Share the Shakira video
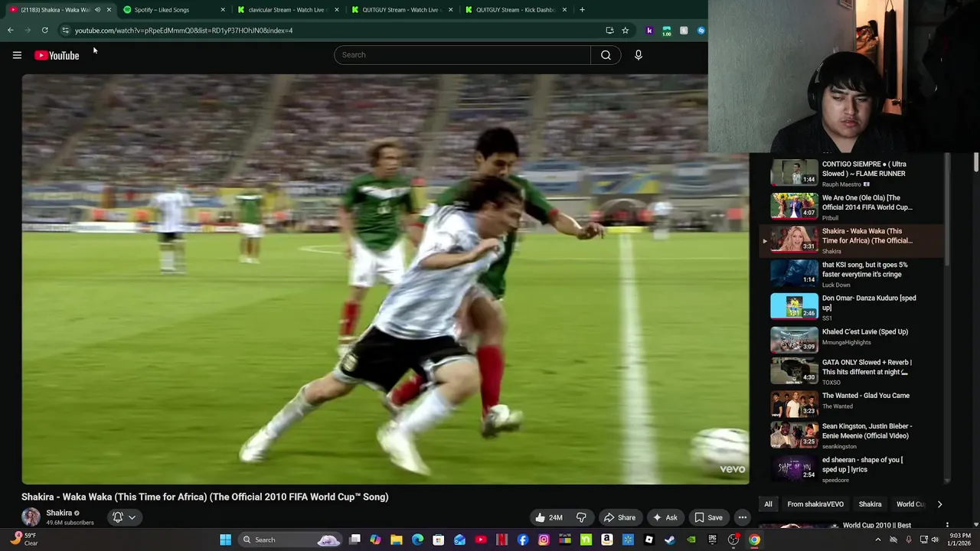The width and height of the screenshot is (980, 551). coord(619,517)
